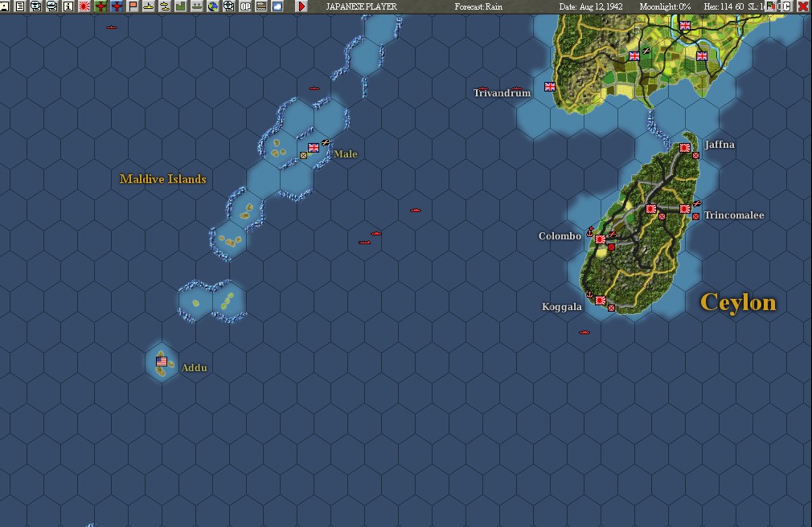
Task: Select the red plane on green background icon
Action: coord(100,6)
